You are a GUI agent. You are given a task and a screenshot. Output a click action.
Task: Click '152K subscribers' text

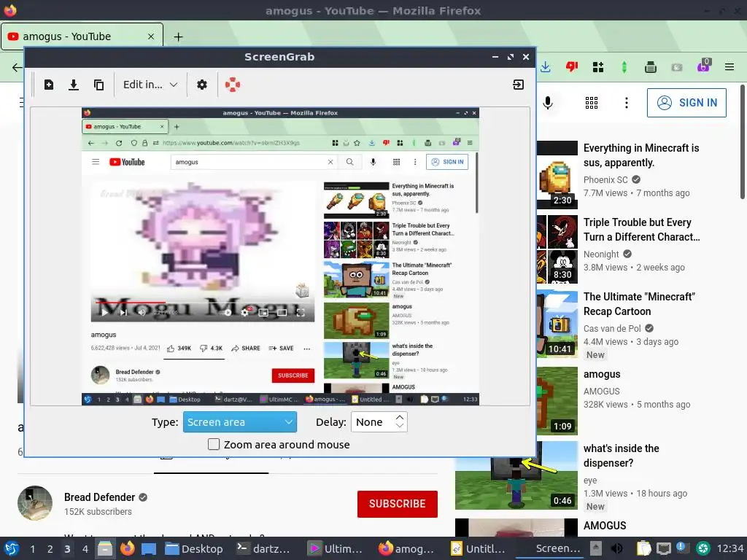[x=98, y=511]
